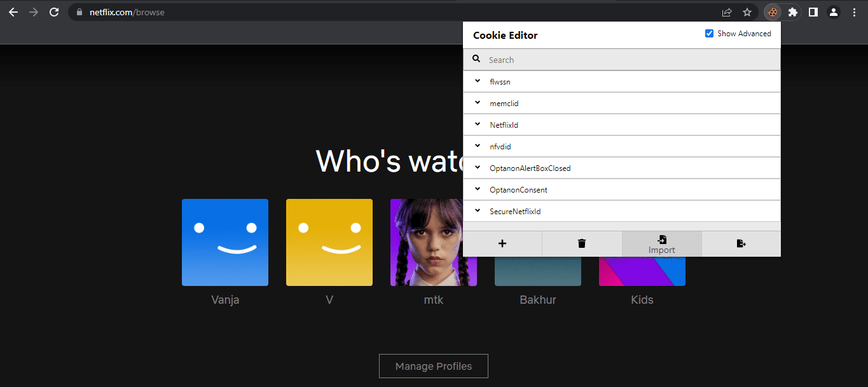Reload the Netflix page
Screen dimensions: 868x387
(x=54, y=12)
